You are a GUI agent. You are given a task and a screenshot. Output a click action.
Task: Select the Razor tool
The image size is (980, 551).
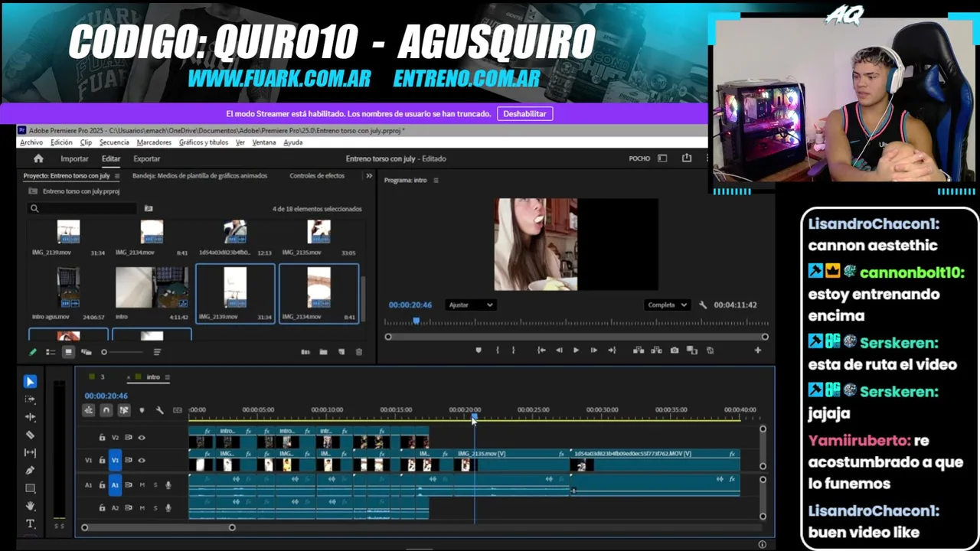pyautogui.click(x=30, y=435)
